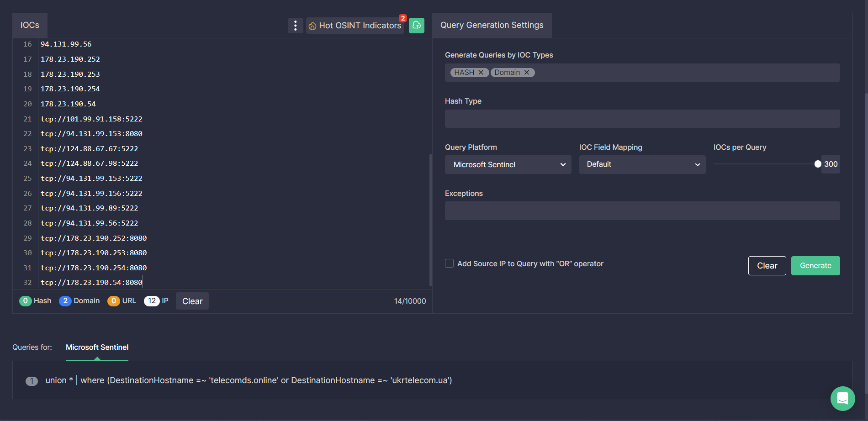Click the Exceptions input field

coord(642,211)
